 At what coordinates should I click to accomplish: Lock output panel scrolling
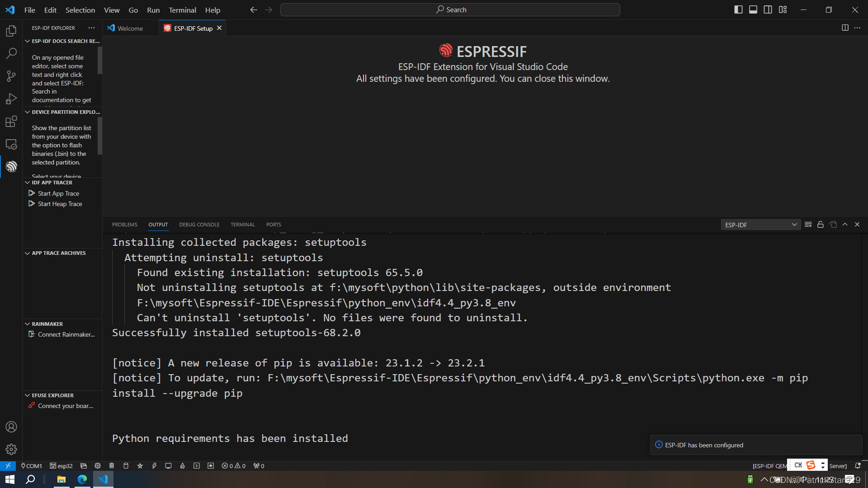click(821, 224)
